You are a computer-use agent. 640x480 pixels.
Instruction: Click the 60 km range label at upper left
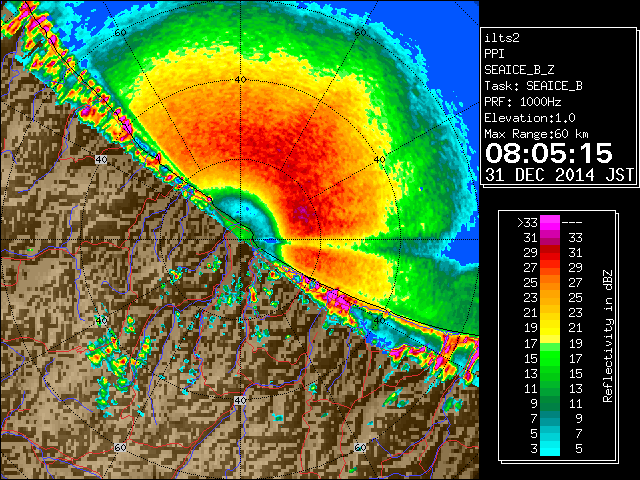point(120,32)
